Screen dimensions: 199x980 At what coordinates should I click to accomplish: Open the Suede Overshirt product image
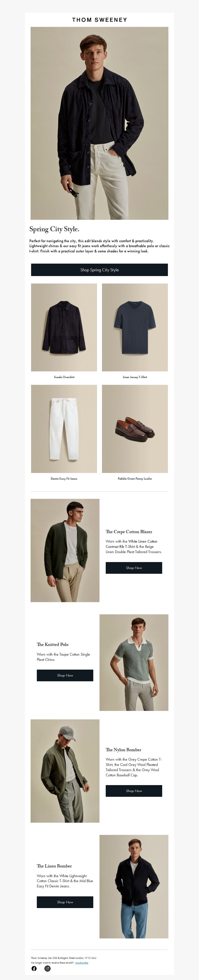pyautogui.click(x=64, y=327)
